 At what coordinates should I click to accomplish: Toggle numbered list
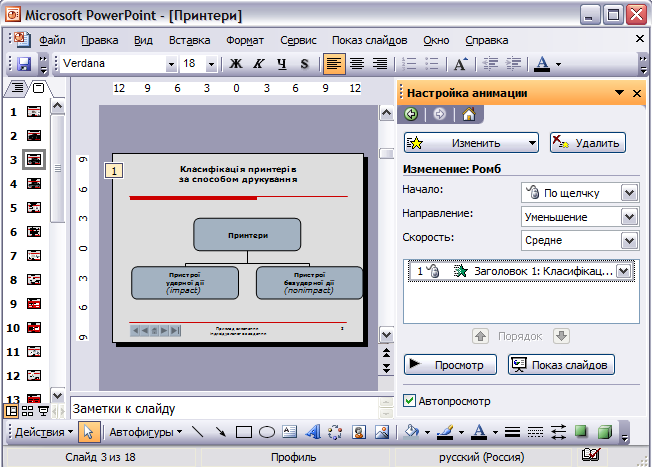tap(409, 64)
